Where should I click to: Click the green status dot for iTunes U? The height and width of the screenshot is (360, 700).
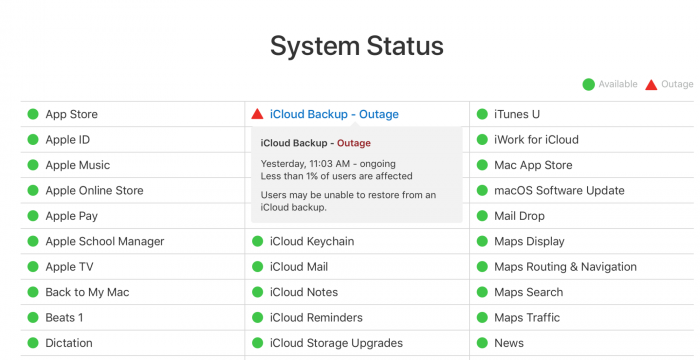482,114
